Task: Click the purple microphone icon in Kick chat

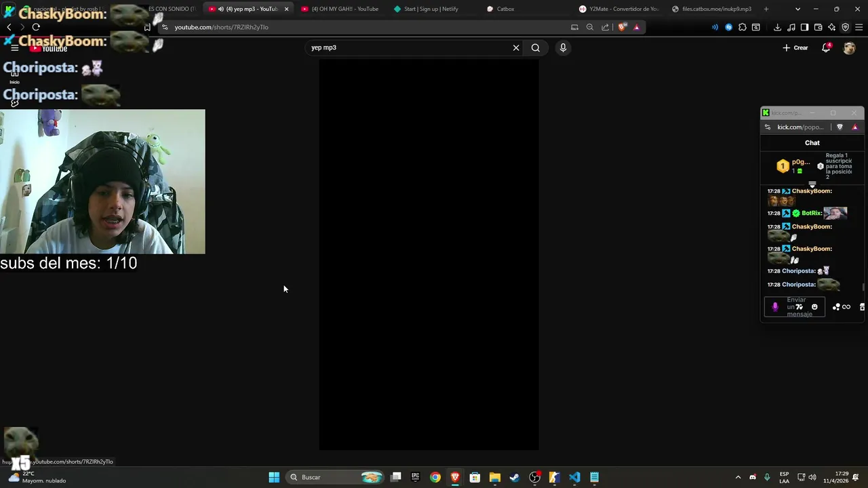Action: [x=775, y=307]
